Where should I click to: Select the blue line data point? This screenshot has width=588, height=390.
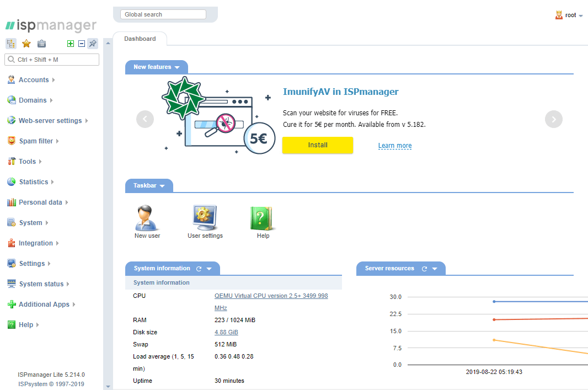coord(494,302)
